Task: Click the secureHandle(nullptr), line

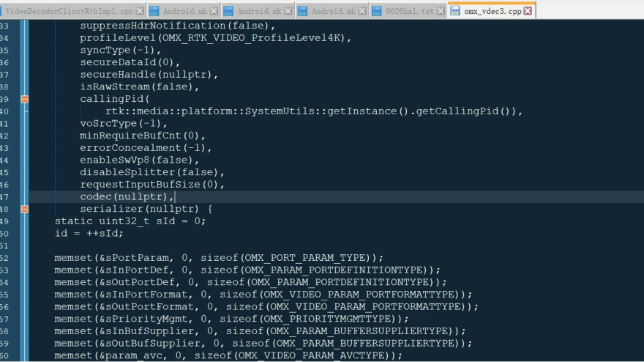Action: pyautogui.click(x=149, y=75)
